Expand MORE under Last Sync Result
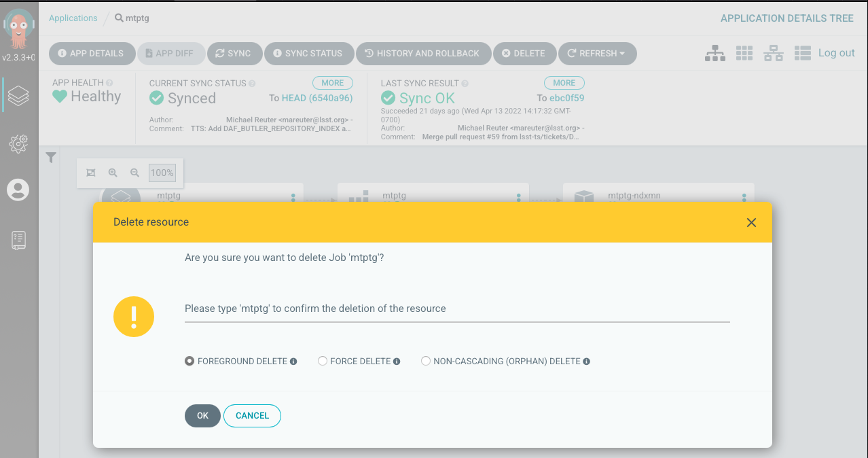The width and height of the screenshot is (868, 458). click(564, 83)
